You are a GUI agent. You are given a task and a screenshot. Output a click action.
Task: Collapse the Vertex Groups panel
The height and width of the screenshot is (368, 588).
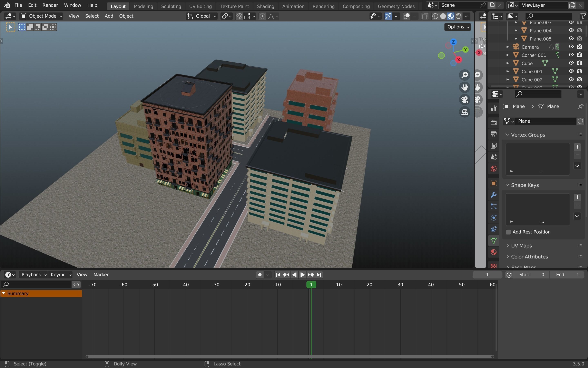click(507, 135)
